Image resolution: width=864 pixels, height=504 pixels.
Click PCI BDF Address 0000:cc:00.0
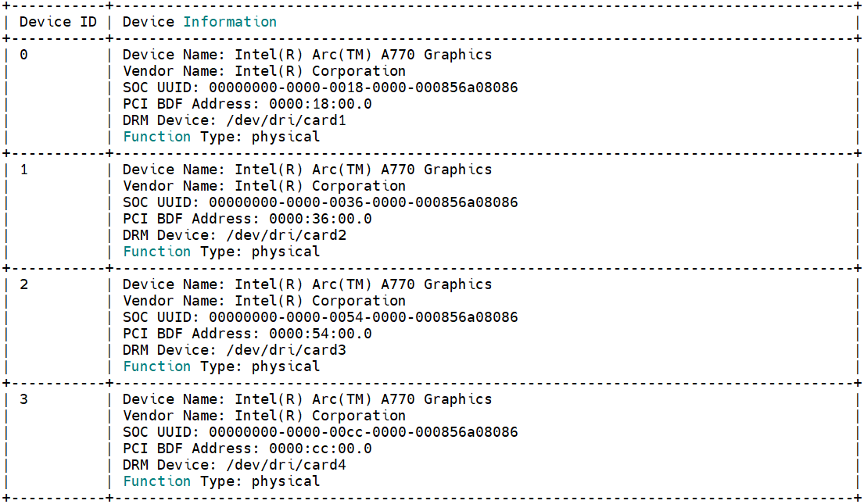pos(320,449)
